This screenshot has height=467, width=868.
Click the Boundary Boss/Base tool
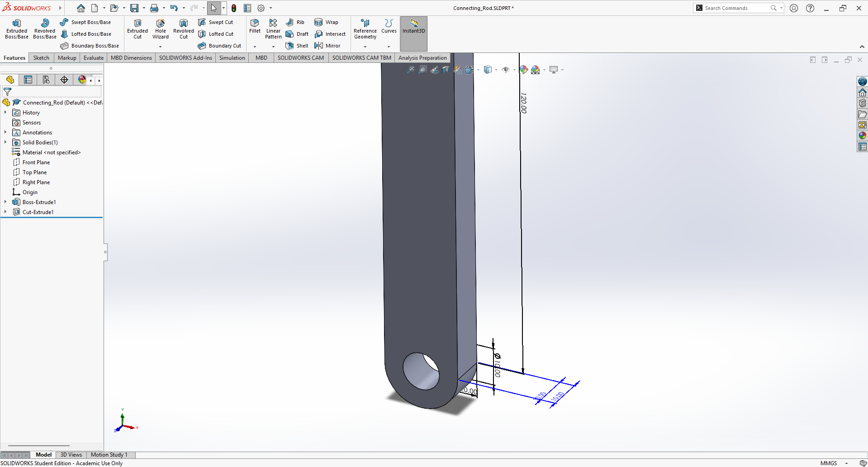click(90, 46)
